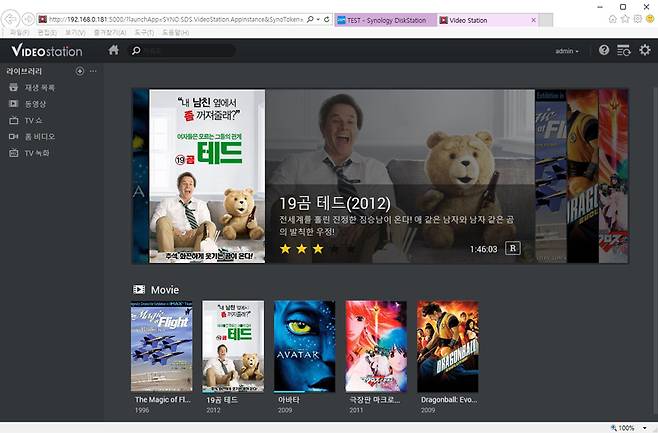Click the third star rating
The width and height of the screenshot is (658, 433).
318,249
